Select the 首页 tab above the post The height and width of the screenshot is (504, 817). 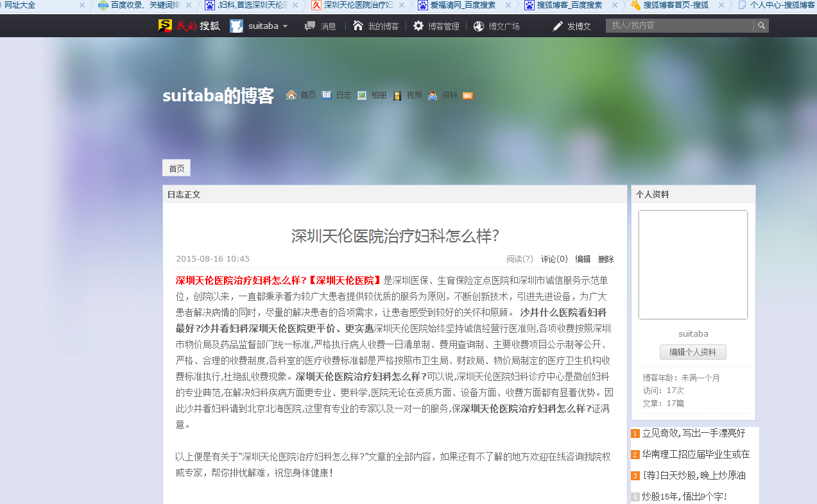tap(176, 168)
